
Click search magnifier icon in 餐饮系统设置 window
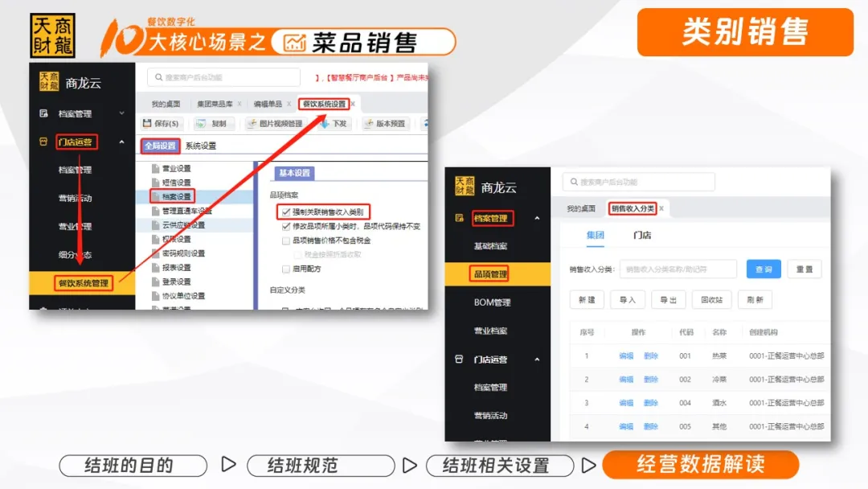[x=159, y=77]
